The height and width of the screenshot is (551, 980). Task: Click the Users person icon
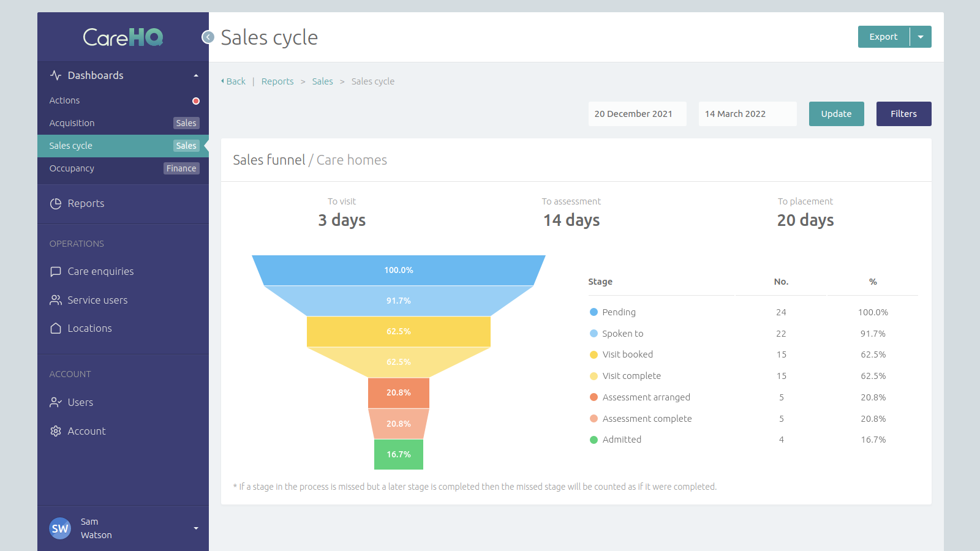pos(56,402)
